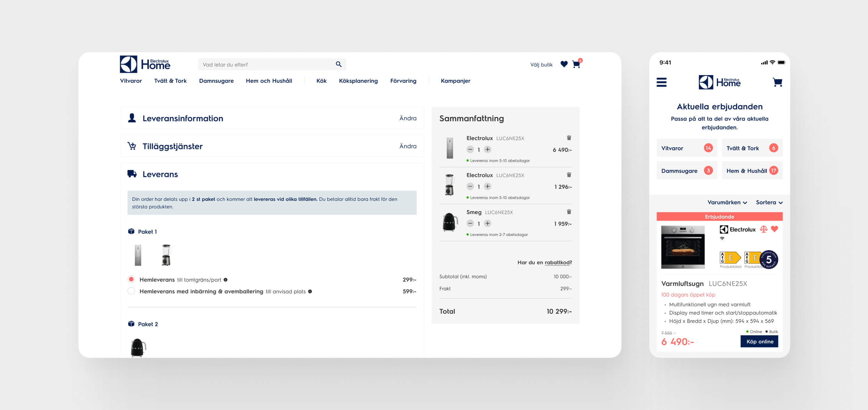Image resolution: width=868 pixels, height=410 pixels.
Task: Open the Tvätt & Tork menu on desktop
Action: click(170, 81)
